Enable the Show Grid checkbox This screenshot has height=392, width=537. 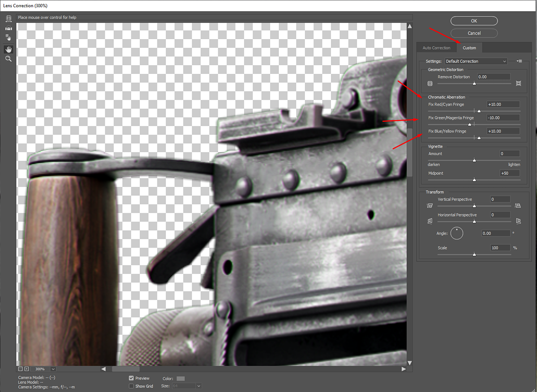click(x=131, y=386)
